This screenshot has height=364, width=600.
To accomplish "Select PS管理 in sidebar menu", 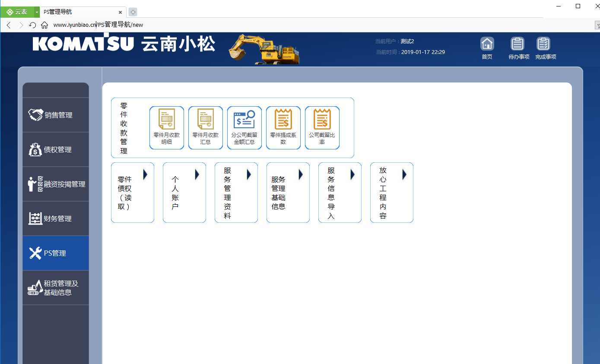I will [x=56, y=253].
